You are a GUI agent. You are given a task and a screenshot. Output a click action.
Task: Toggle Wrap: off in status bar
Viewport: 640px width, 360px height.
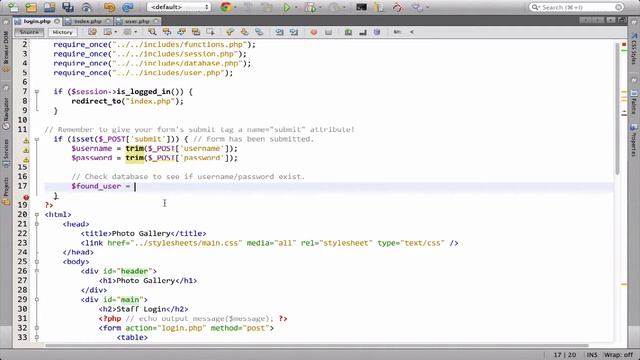tap(618, 355)
